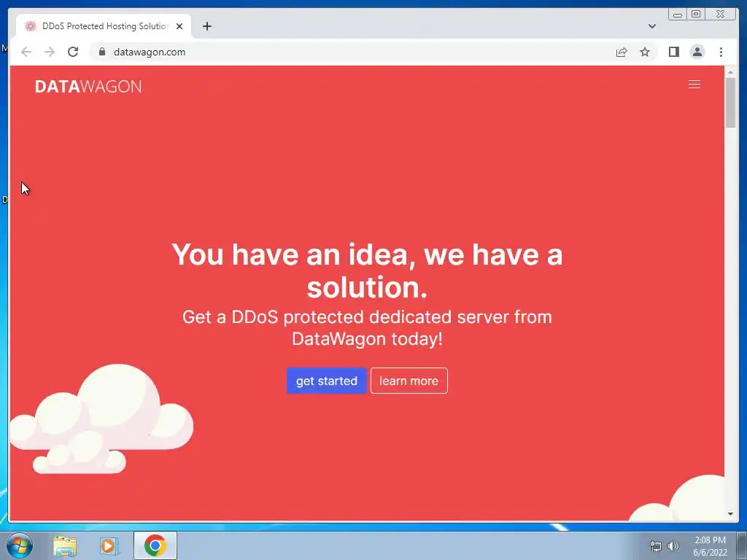Share this page icon
This screenshot has height=560, width=747.
(622, 52)
